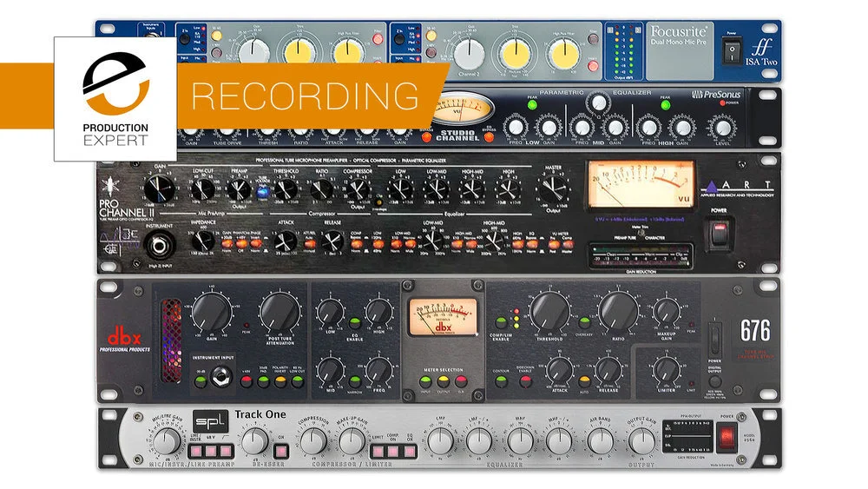Click the dbx Gain knob
Image resolution: width=868 pixels, height=489 pixels.
212,313
